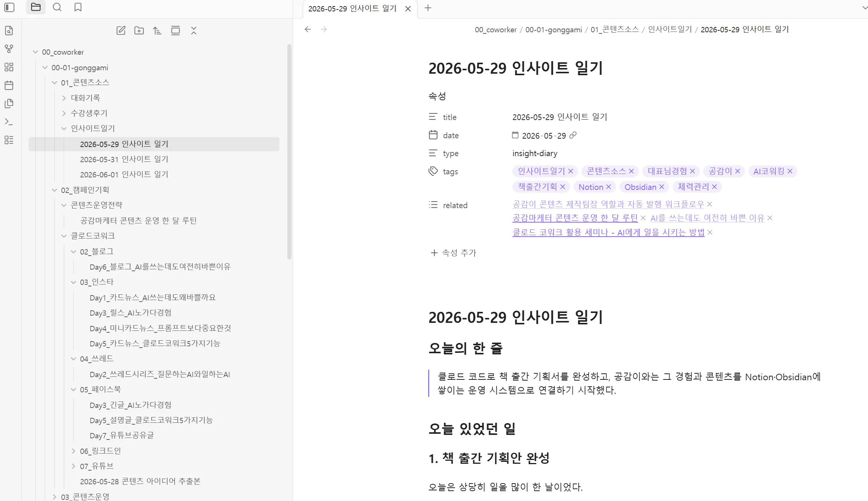Collapse the 00_coworker folder
868x501 pixels.
[x=35, y=52]
